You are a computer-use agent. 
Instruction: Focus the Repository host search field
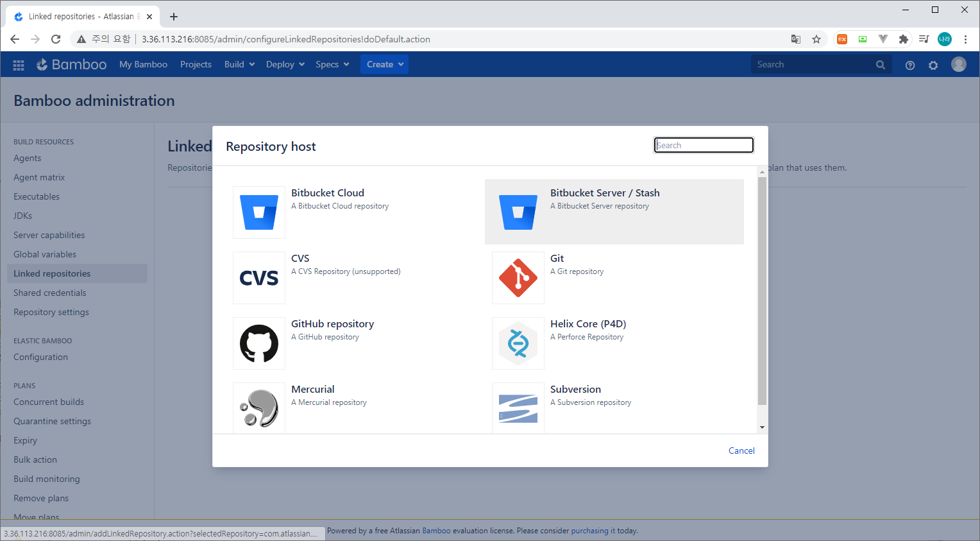[x=704, y=145]
